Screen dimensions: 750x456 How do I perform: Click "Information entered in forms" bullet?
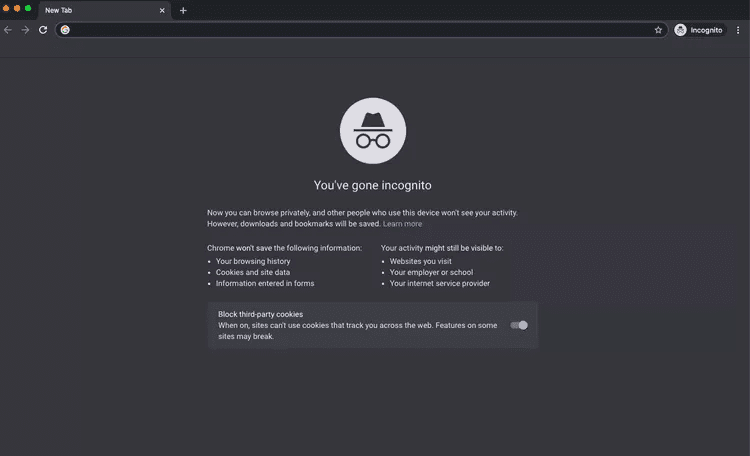265,283
